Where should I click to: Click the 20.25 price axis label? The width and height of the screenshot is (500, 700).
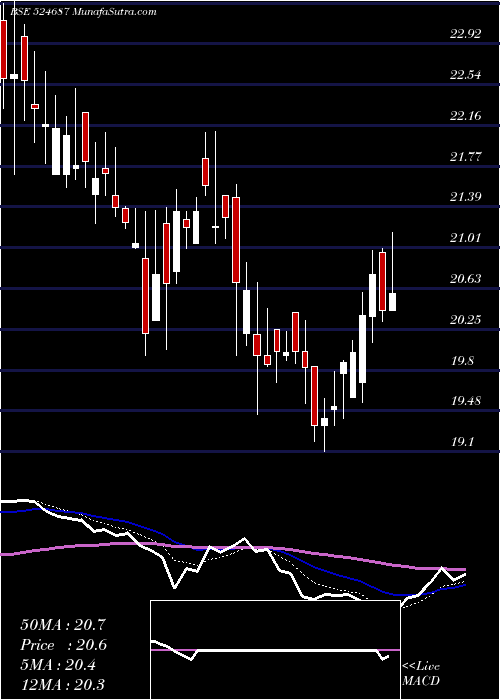[x=466, y=320]
